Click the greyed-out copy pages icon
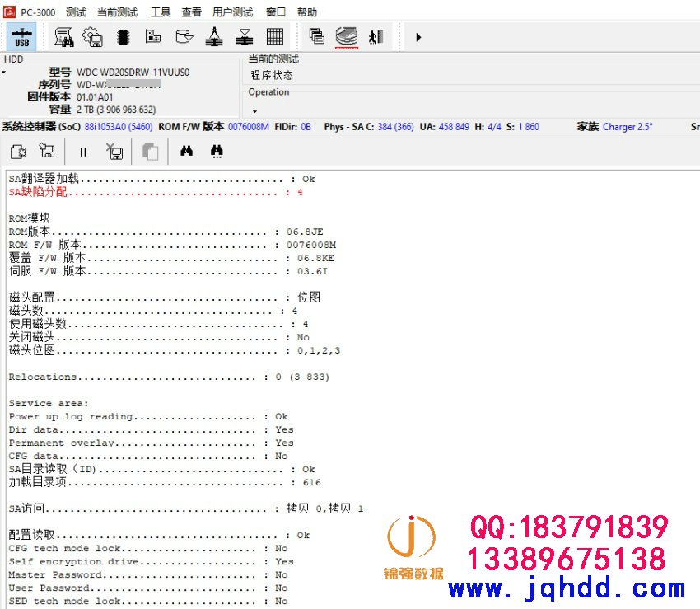The image size is (700, 609). (x=150, y=152)
